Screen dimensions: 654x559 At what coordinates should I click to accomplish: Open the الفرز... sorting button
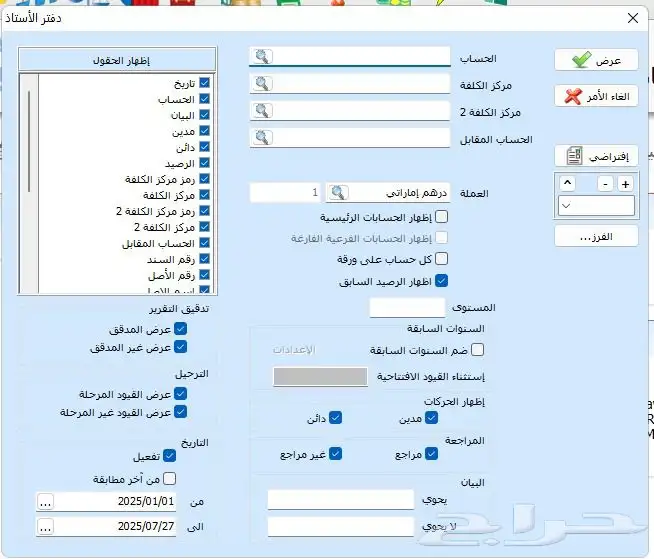tap(596, 237)
